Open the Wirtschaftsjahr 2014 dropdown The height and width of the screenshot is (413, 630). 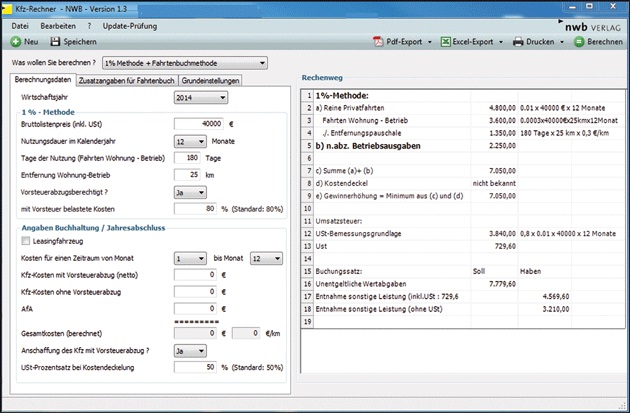201,97
